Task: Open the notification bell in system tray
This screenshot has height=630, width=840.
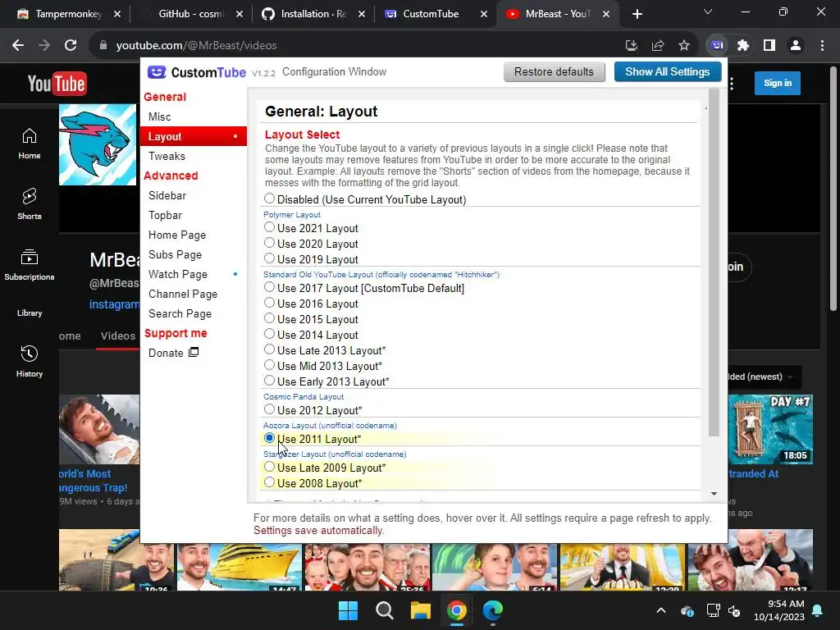Action: pos(818,610)
